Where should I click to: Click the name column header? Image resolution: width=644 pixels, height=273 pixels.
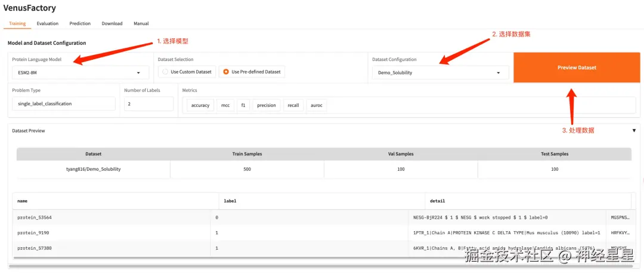click(x=116, y=201)
